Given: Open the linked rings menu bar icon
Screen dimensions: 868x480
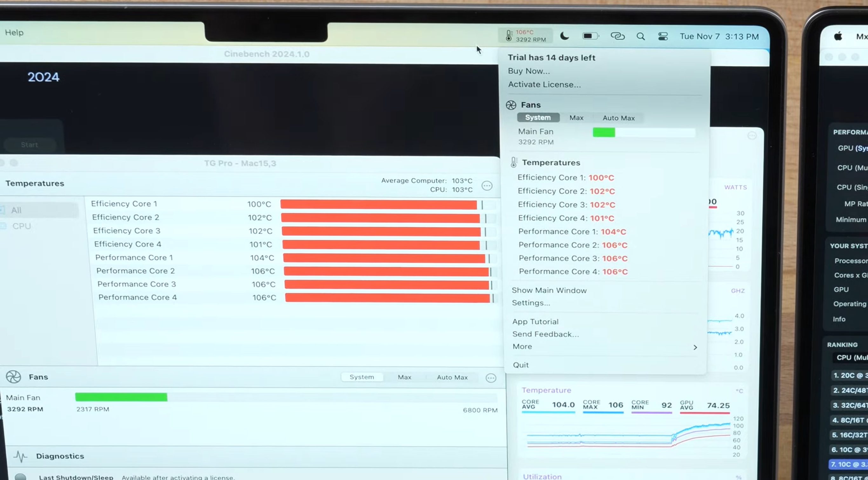Looking at the screenshot, I should point(618,36).
